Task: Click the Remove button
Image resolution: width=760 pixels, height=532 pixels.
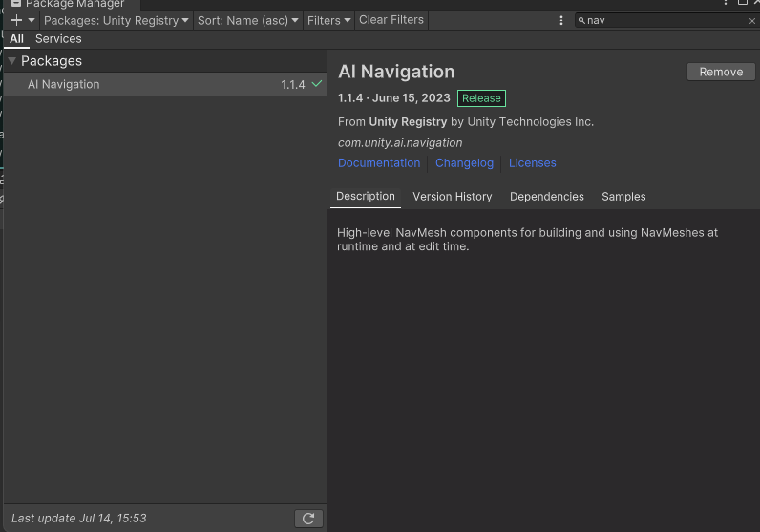Action: [721, 72]
